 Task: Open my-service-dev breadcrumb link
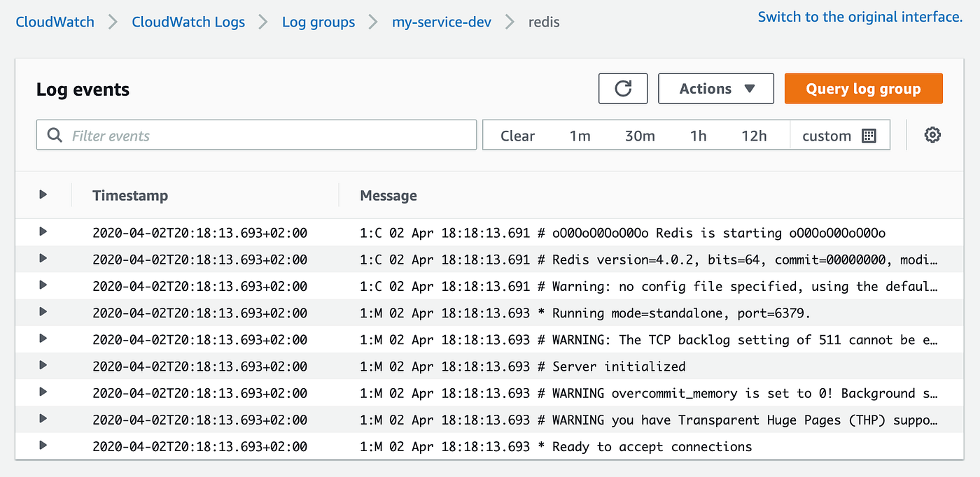point(442,22)
